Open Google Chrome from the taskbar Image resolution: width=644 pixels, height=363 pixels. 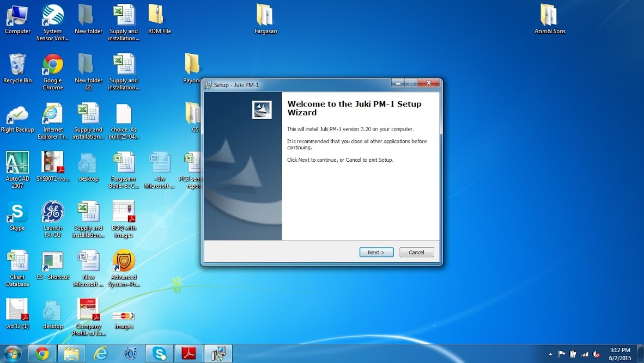click(41, 354)
